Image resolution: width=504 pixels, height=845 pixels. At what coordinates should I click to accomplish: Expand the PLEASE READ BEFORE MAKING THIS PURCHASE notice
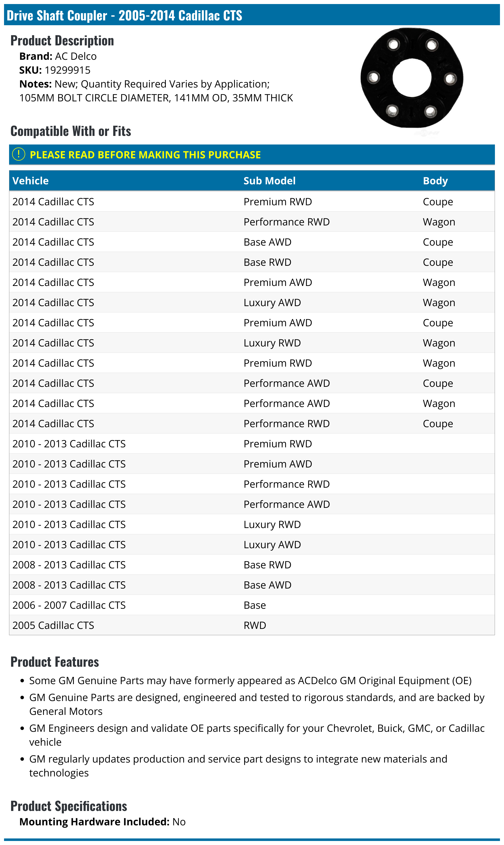pyautogui.click(x=145, y=155)
